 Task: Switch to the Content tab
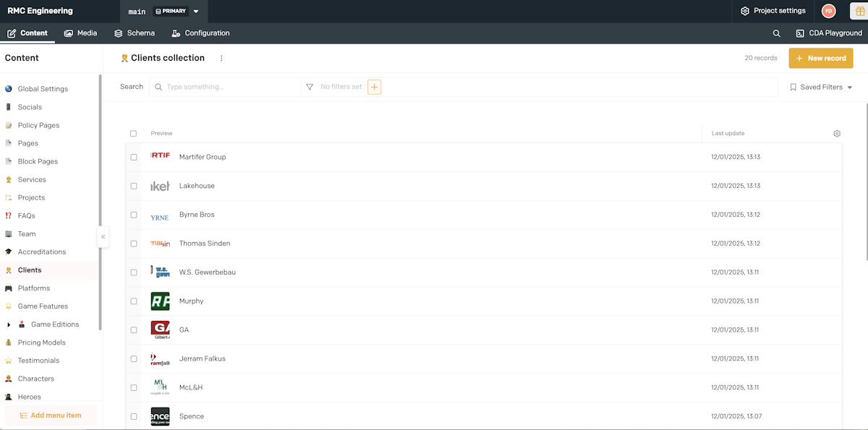click(x=27, y=33)
